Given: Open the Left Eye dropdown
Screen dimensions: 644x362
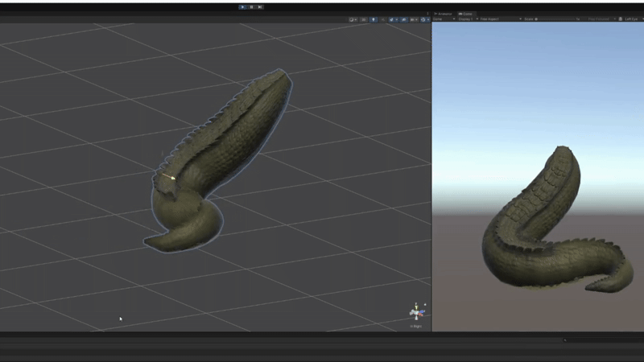Looking at the screenshot, I should [x=634, y=19].
